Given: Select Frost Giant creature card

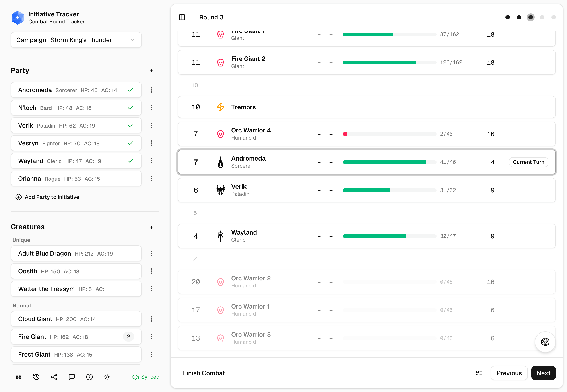Looking at the screenshot, I should (x=76, y=354).
